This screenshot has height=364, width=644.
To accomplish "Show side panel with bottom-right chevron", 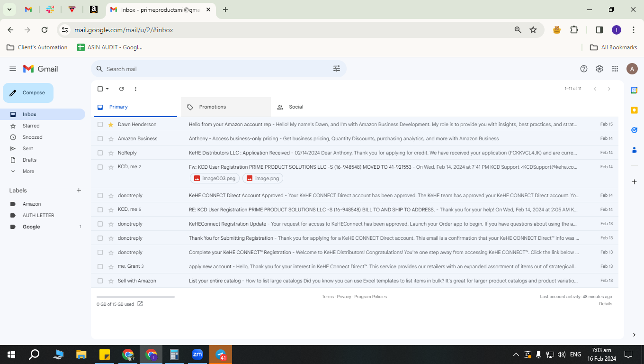I will click(634, 335).
